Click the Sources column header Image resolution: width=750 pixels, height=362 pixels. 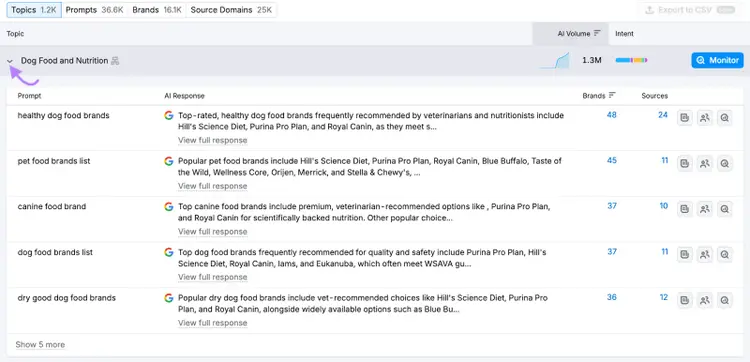(654, 96)
